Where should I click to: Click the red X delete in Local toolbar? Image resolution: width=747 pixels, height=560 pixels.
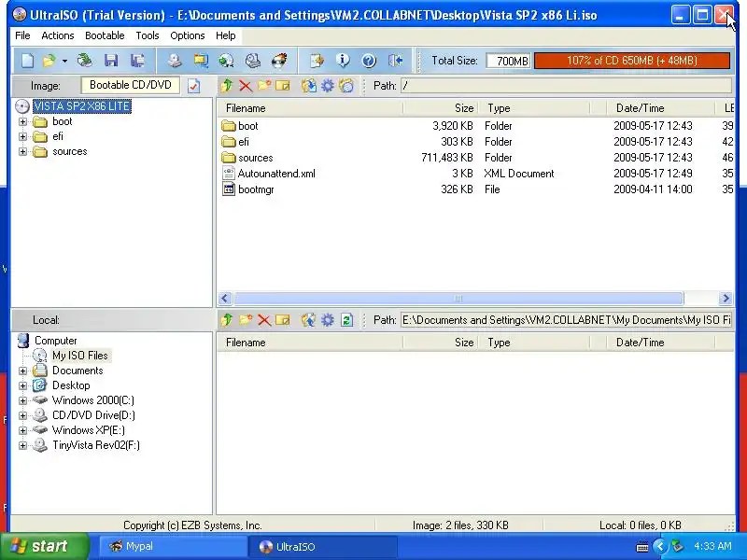click(264, 320)
